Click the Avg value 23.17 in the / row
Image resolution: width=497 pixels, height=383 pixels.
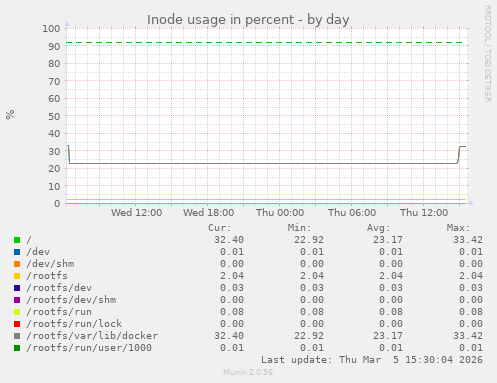click(388, 240)
